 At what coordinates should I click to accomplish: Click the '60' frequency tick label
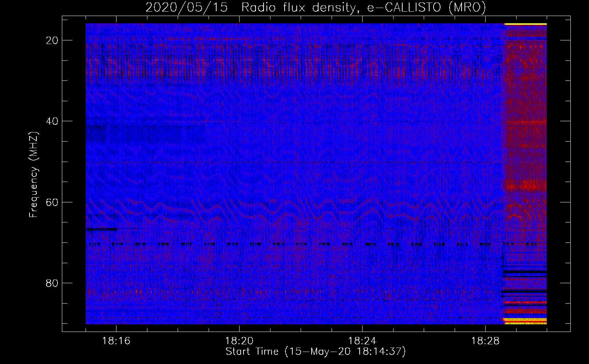pyautogui.click(x=52, y=202)
